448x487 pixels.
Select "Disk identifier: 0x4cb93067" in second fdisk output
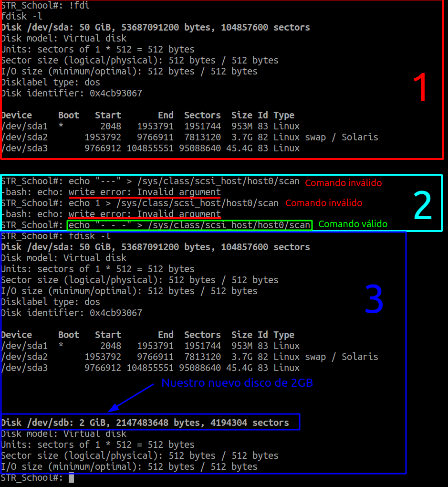[72, 313]
